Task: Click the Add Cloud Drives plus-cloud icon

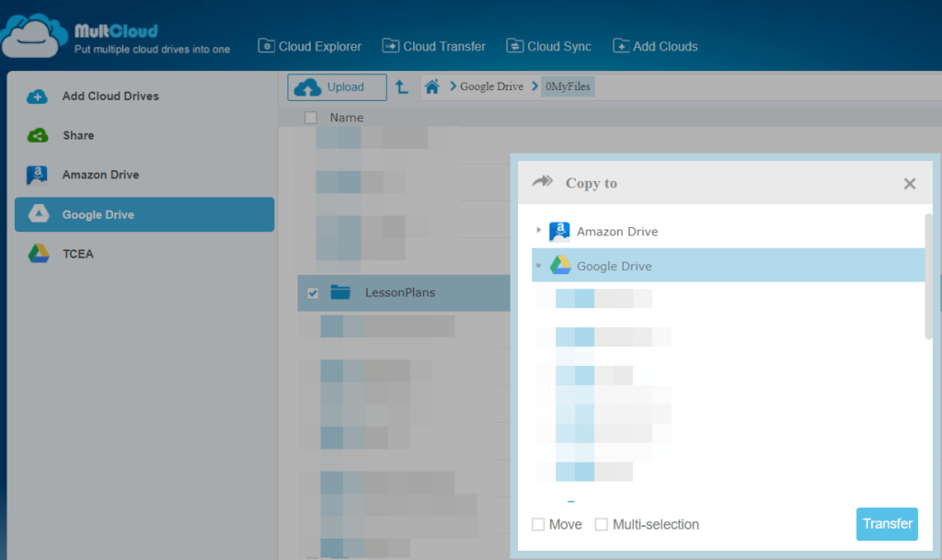Action: (x=37, y=96)
